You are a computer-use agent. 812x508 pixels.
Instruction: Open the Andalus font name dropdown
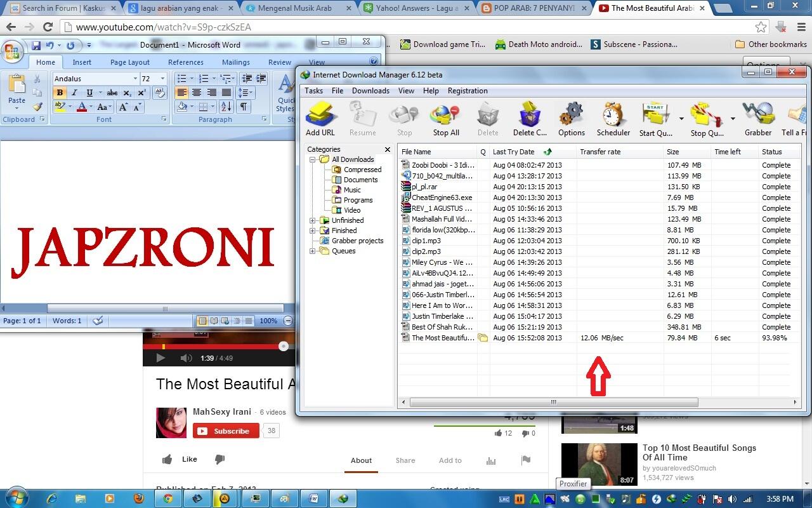click(x=135, y=79)
